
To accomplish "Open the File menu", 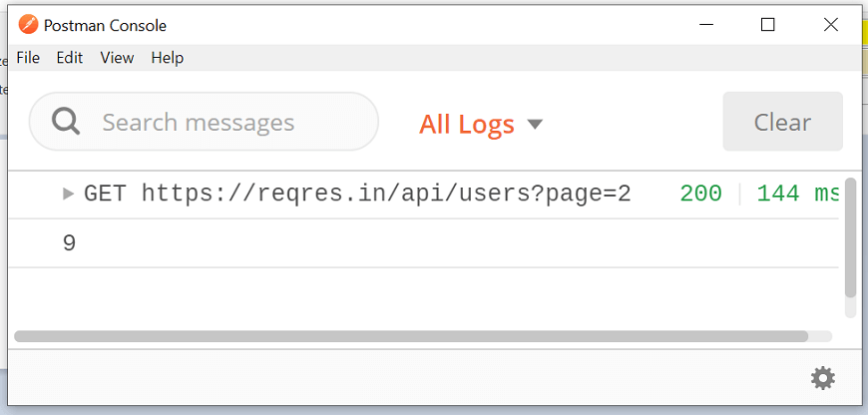I will click(28, 58).
